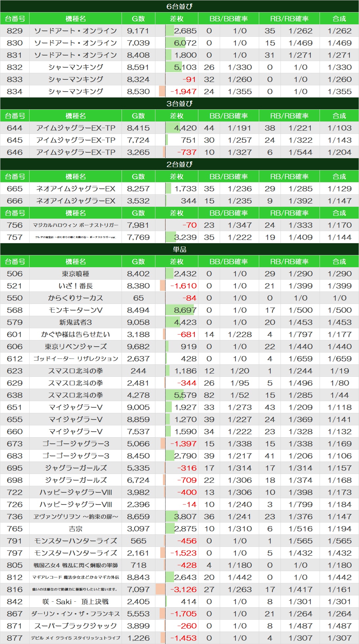
Task: Click machine 644 アイムジャグラーEX-TP name
Action: click(x=76, y=128)
